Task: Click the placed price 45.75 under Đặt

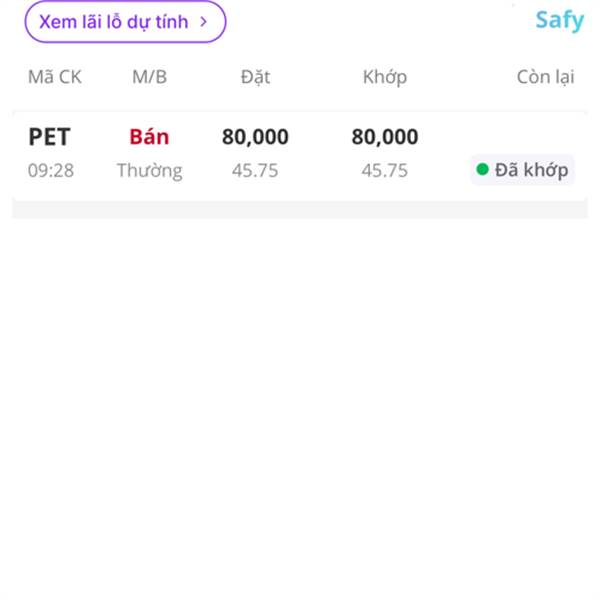Action: click(255, 170)
